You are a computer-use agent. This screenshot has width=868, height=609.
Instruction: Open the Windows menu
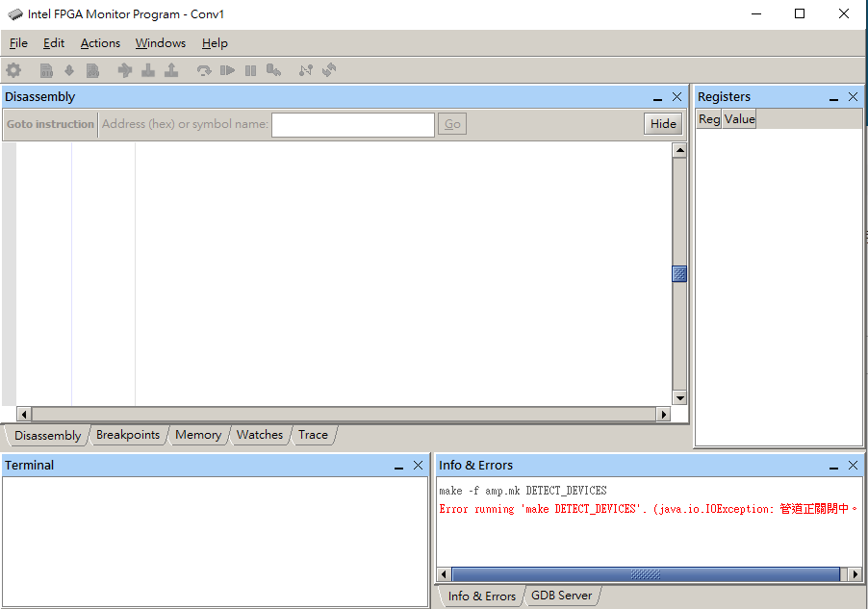click(x=161, y=43)
